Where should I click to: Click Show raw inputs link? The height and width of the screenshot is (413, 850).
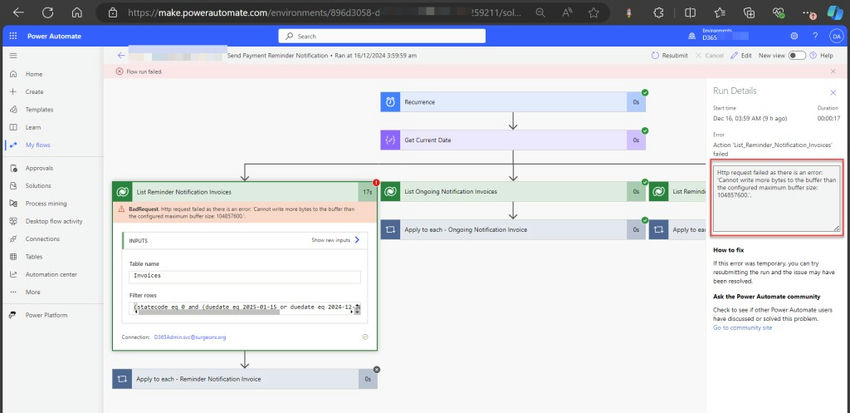[336, 240]
